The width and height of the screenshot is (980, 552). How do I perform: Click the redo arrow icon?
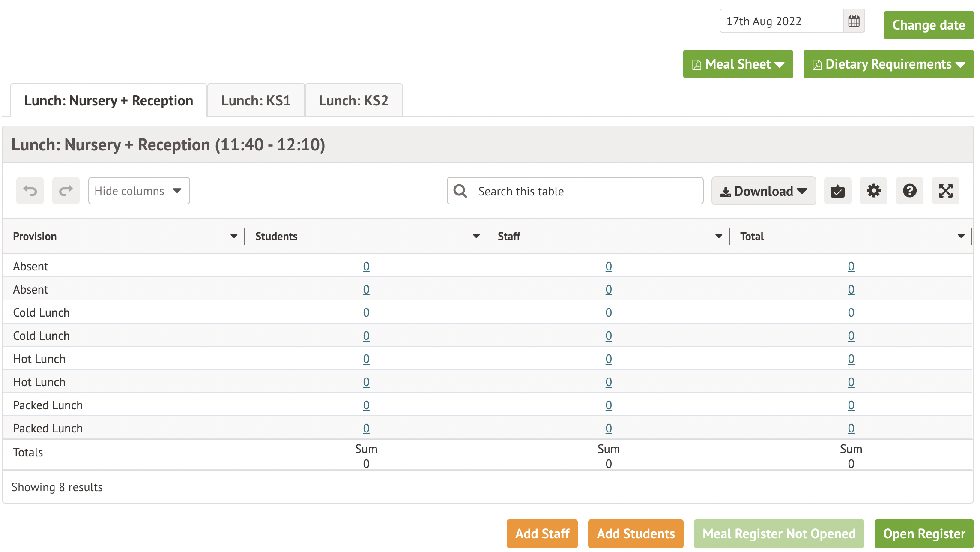(66, 191)
